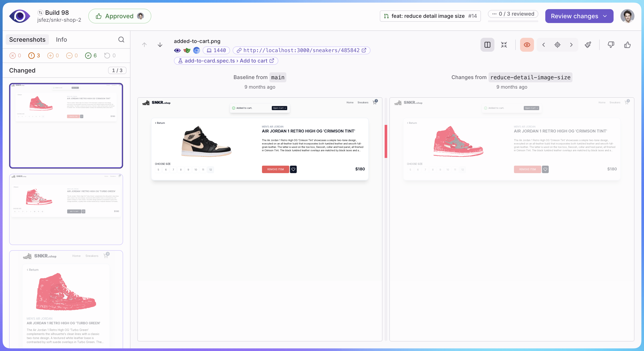Click the Build 98 title
This screenshot has width=644, height=351.
[x=57, y=13]
